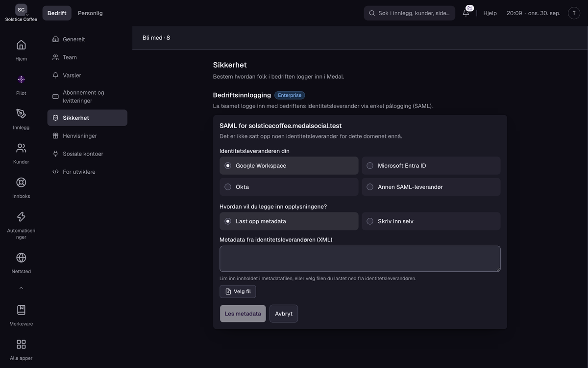Open the Kunder people icon
This screenshot has height=368, width=588.
coord(21,148)
